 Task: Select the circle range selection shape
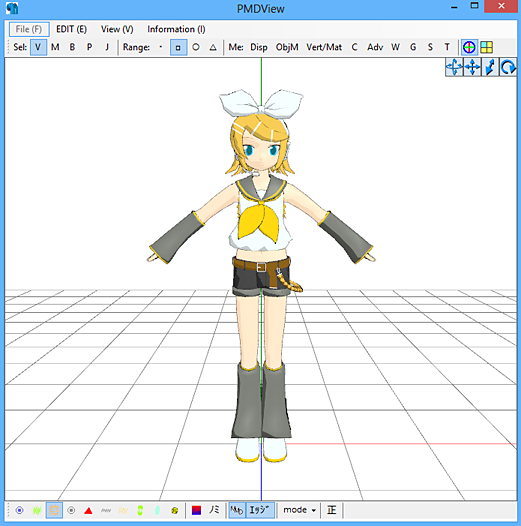tap(196, 47)
